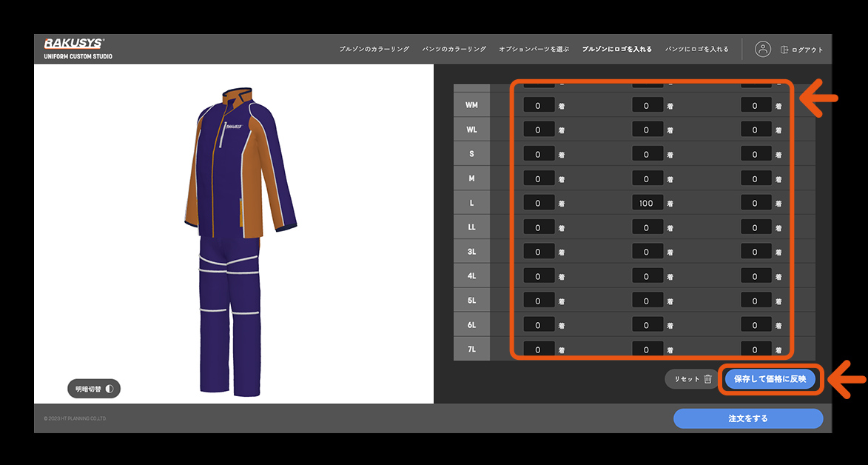Toggle light/dark mode with 明暗切替 button
The image size is (868, 465).
[93, 388]
